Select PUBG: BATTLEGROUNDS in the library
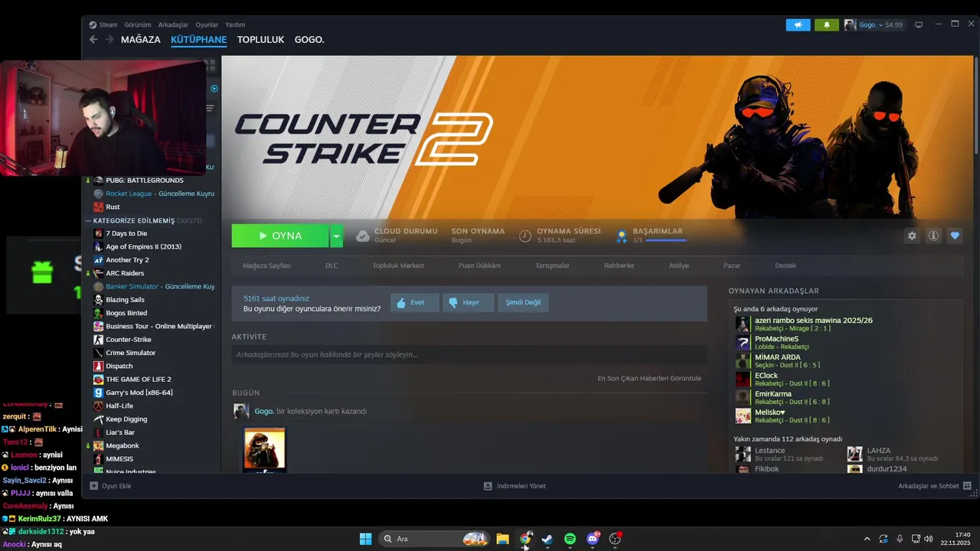980x551 pixels. pyautogui.click(x=145, y=181)
